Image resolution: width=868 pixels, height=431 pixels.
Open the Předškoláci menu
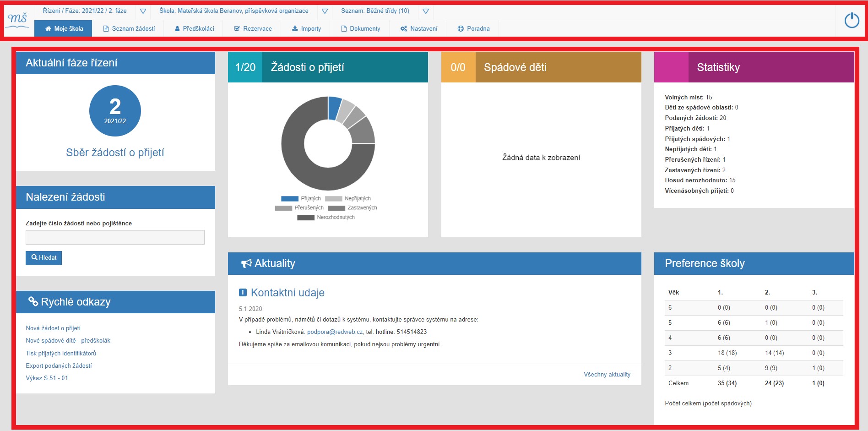pyautogui.click(x=195, y=28)
